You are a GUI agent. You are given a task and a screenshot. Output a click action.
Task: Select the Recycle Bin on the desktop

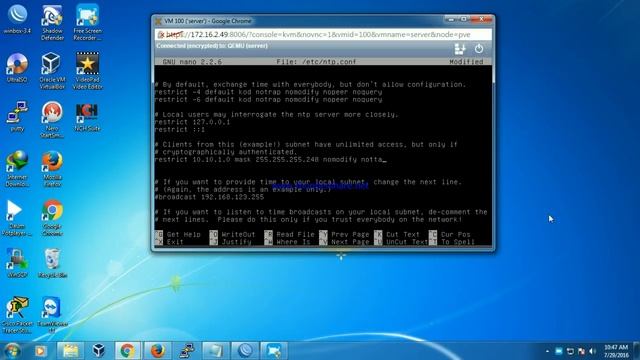click(x=52, y=264)
